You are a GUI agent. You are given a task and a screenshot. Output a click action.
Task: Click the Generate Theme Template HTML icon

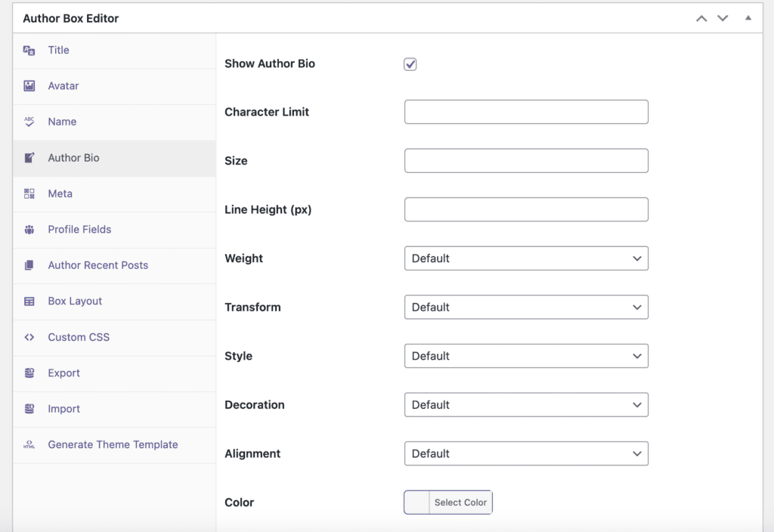[30, 445]
